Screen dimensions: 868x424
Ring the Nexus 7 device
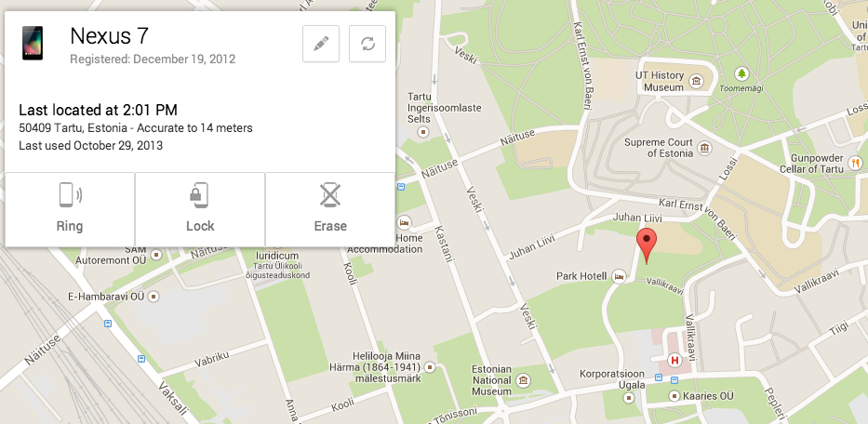[x=70, y=209]
